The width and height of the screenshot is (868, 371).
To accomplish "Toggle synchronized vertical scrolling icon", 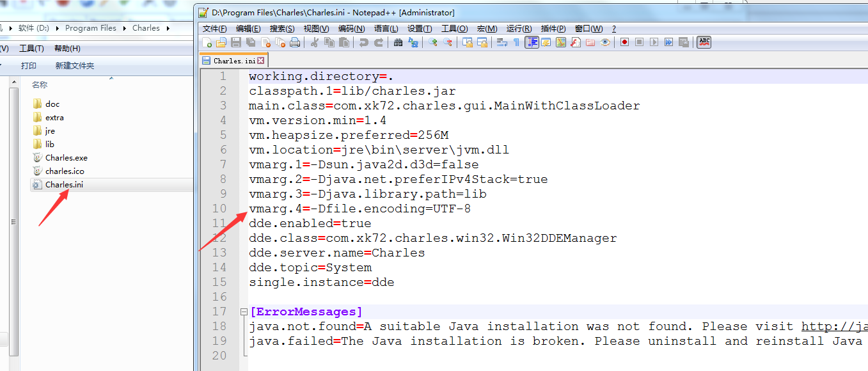I will point(468,42).
